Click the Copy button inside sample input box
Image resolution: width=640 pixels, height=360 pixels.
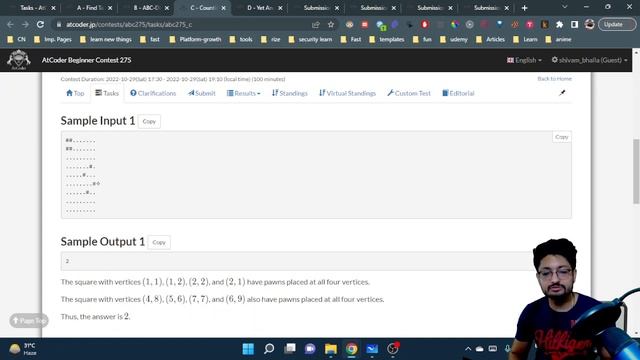(562, 137)
